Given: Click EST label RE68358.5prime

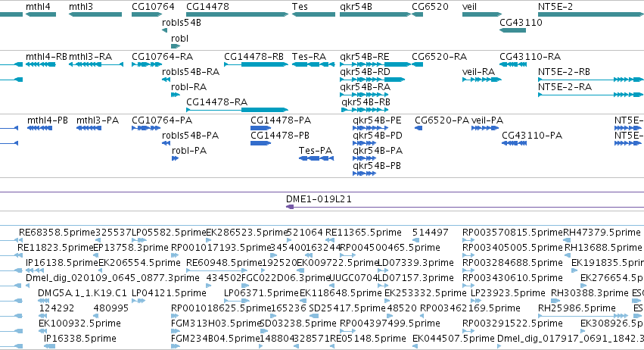Looking at the screenshot, I should [57, 233].
